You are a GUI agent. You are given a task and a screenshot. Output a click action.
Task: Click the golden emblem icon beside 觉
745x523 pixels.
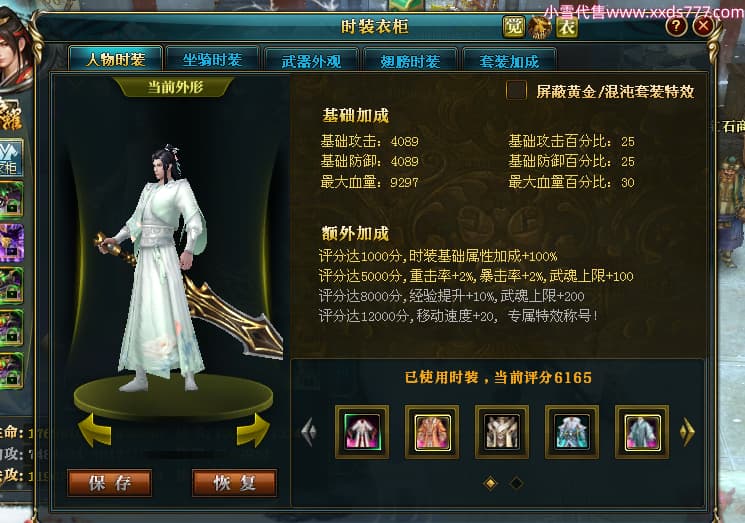(540, 27)
